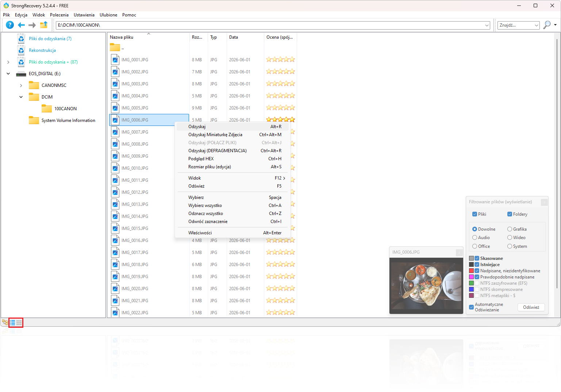This screenshot has height=392, width=561.
Task: Open the path address bar dropdown
Action: pyautogui.click(x=487, y=25)
